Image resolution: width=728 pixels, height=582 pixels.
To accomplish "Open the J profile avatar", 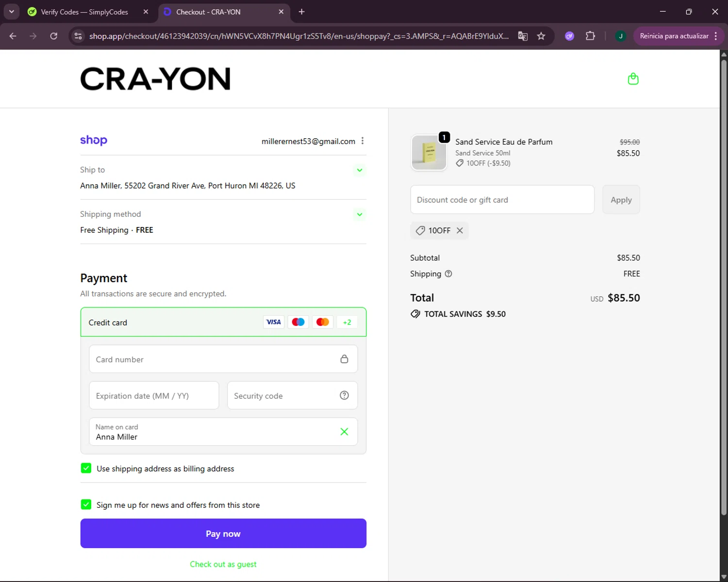I will coord(620,36).
